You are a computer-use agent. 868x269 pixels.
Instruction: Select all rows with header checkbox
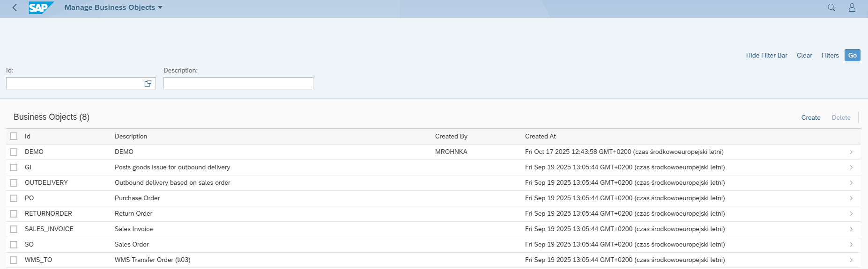point(14,136)
